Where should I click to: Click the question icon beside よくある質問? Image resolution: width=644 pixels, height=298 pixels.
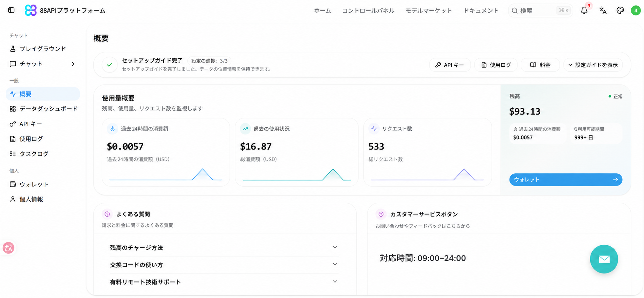pos(107,214)
